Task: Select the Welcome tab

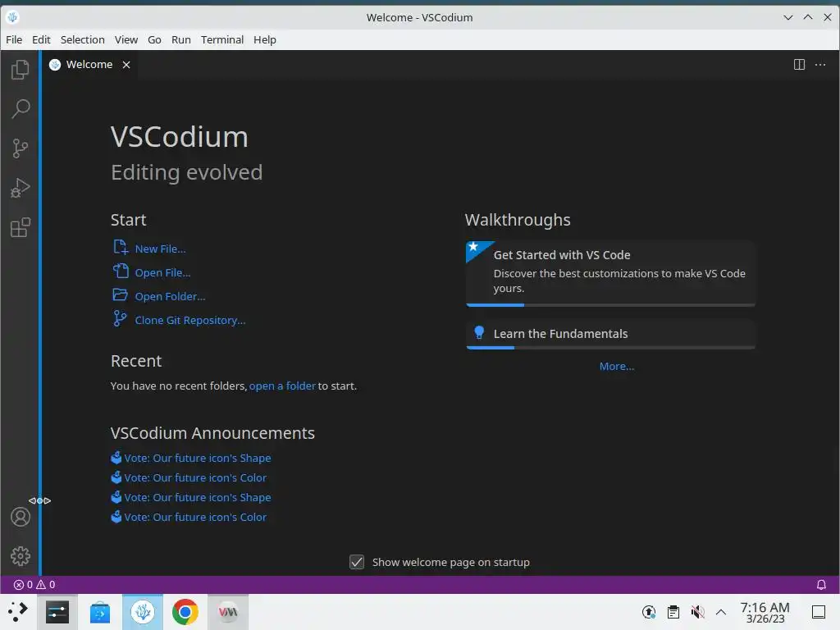Action: pos(89,65)
